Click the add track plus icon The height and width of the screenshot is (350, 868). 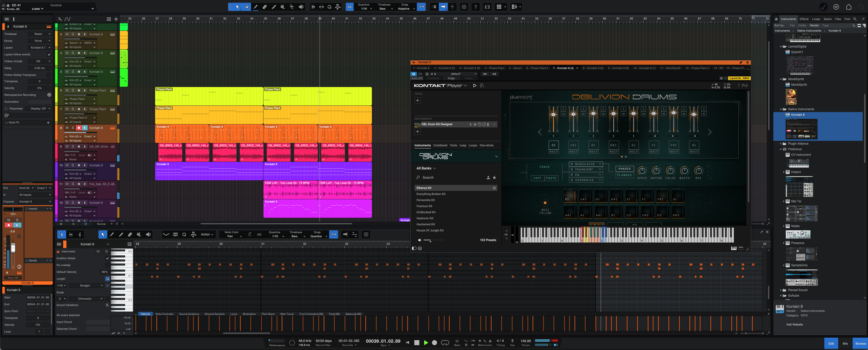pyautogui.click(x=116, y=19)
